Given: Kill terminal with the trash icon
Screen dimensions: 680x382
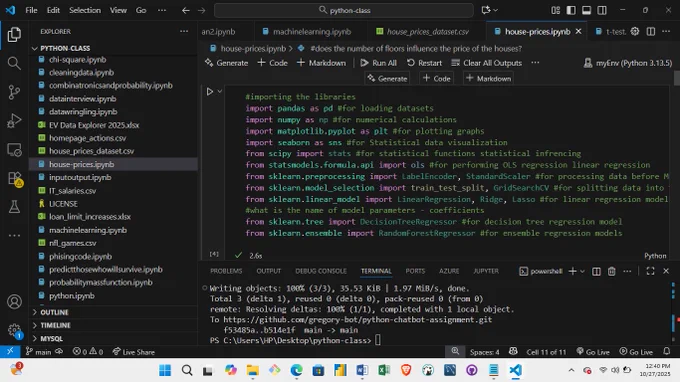Looking at the screenshot, I should click(611, 271).
